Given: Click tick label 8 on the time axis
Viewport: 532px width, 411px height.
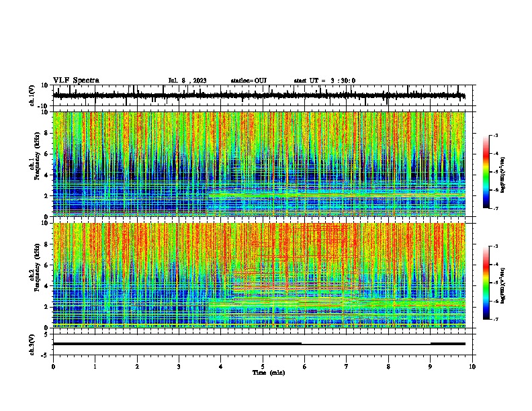Looking at the screenshot, I should tap(388, 367).
